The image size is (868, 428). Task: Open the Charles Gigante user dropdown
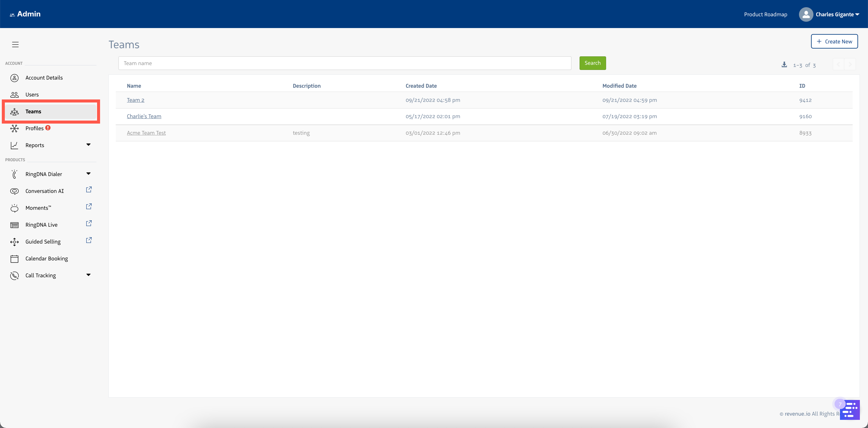point(837,14)
